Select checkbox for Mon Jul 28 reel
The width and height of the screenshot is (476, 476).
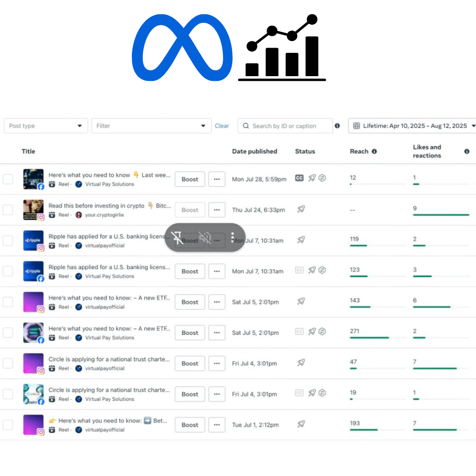[8, 179]
